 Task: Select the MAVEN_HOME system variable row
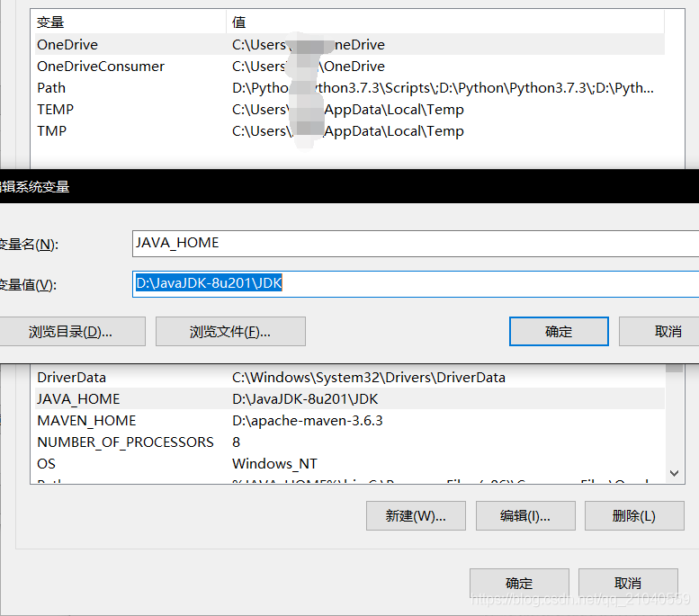pyautogui.click(x=349, y=421)
